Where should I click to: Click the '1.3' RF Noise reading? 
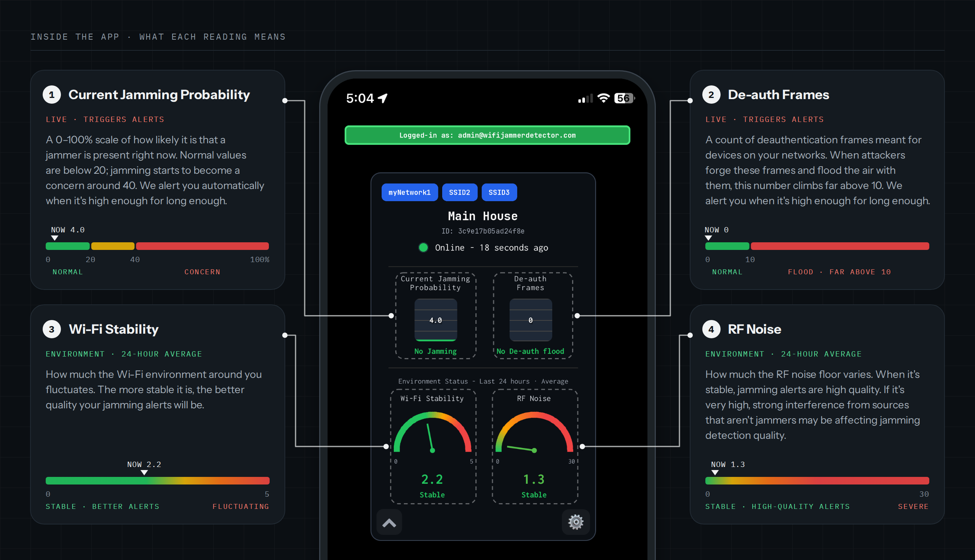point(534,479)
